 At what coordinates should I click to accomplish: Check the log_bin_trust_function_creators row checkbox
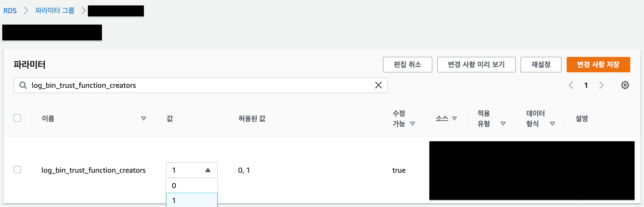(x=17, y=170)
